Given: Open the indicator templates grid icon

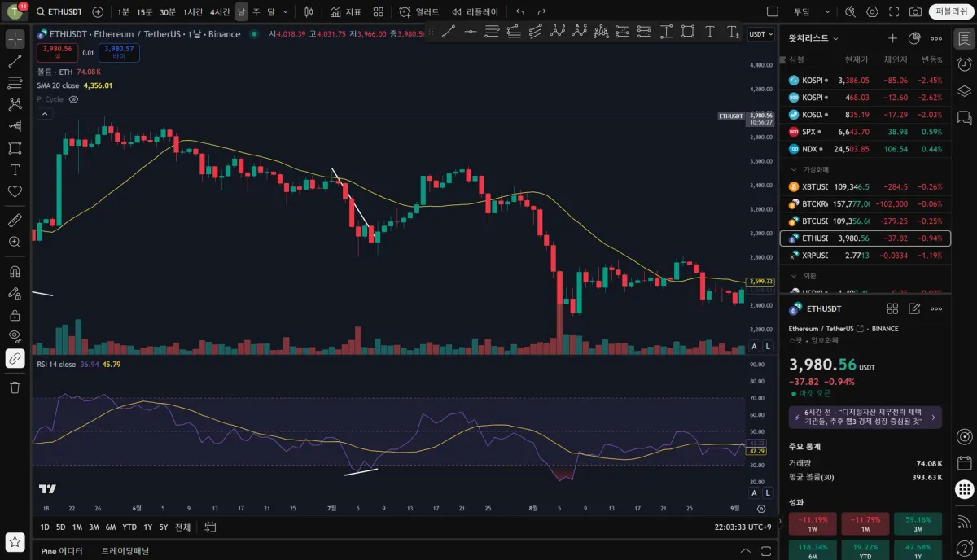Looking at the screenshot, I should coord(379,12).
